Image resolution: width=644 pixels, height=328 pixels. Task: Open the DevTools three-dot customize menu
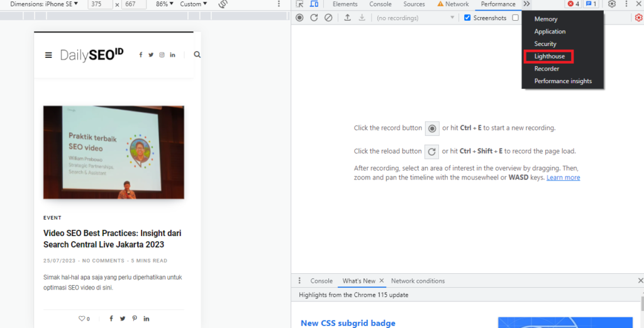(x=626, y=4)
